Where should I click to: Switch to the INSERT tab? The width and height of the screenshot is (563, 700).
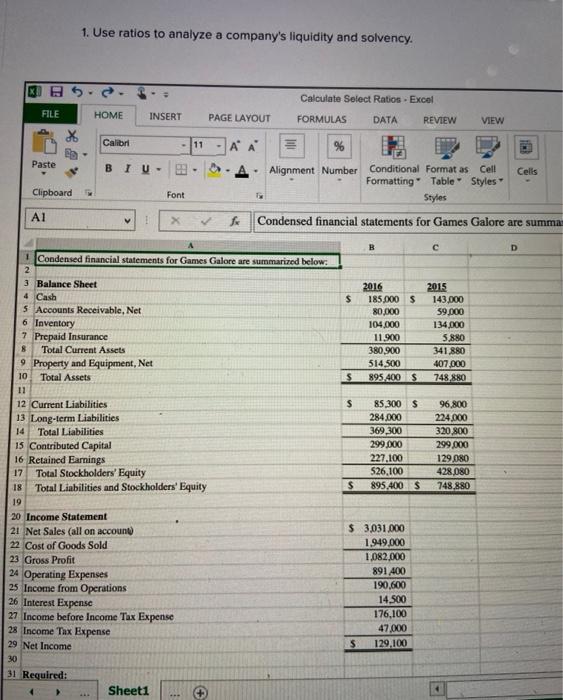[165, 117]
